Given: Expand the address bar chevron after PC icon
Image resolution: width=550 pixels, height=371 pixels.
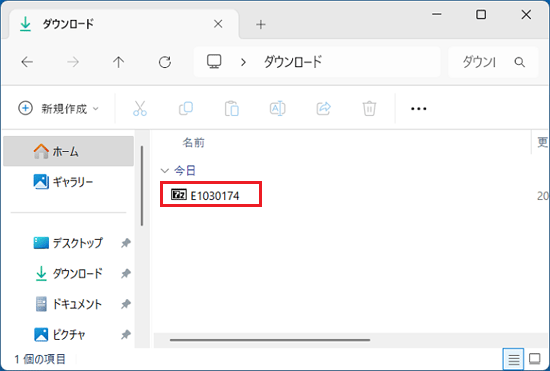Looking at the screenshot, I should point(243,62).
